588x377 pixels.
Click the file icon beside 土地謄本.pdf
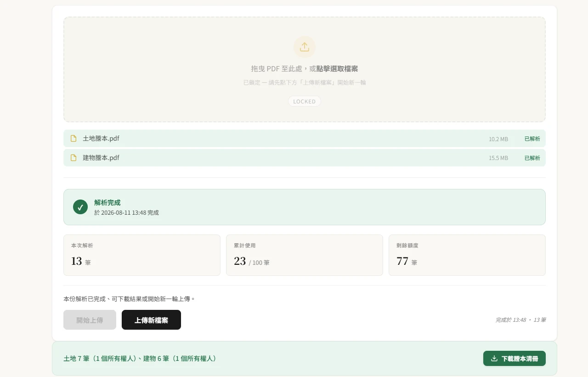coord(73,138)
